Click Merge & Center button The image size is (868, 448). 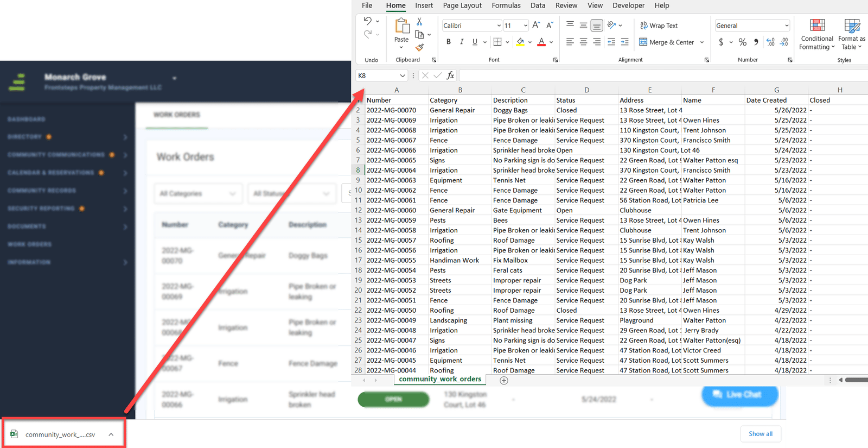coord(667,42)
